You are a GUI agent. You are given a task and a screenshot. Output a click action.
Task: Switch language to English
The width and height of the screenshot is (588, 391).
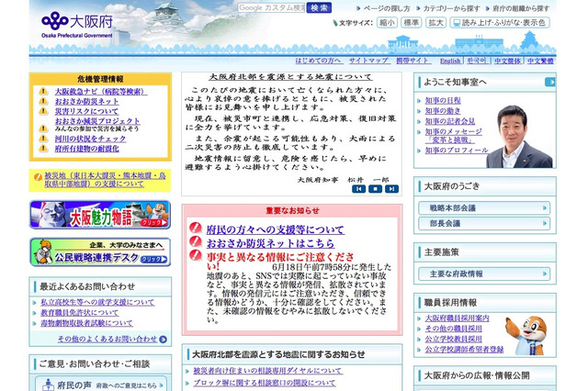pos(450,61)
